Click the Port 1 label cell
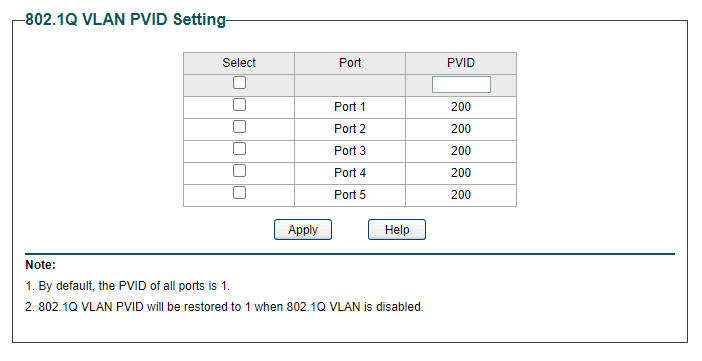Screen dimensions: 702x361 coord(350,107)
